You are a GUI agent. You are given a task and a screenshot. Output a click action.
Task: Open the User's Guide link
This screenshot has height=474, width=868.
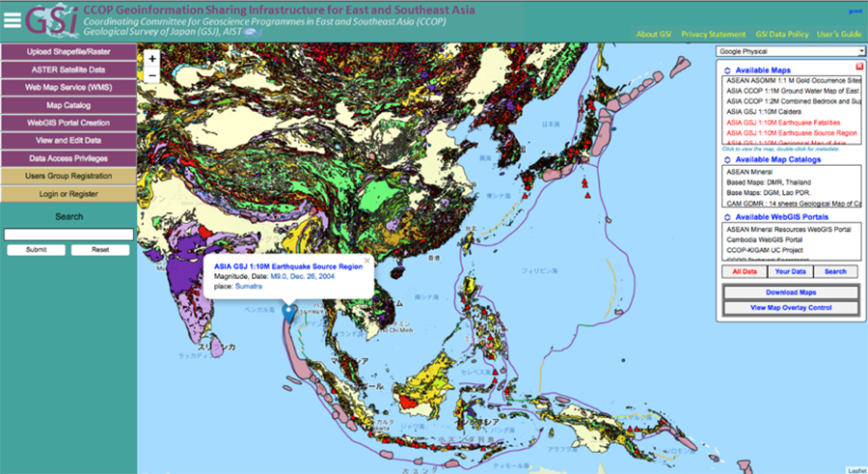(x=839, y=35)
